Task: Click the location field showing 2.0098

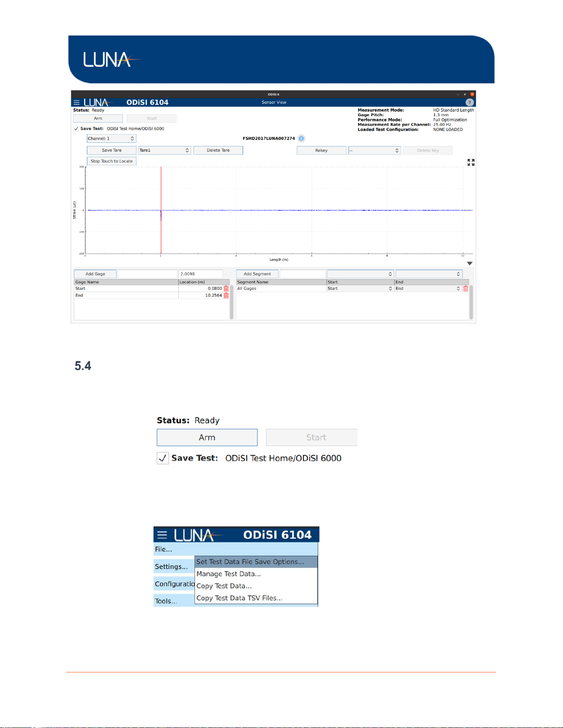Action: [201, 274]
